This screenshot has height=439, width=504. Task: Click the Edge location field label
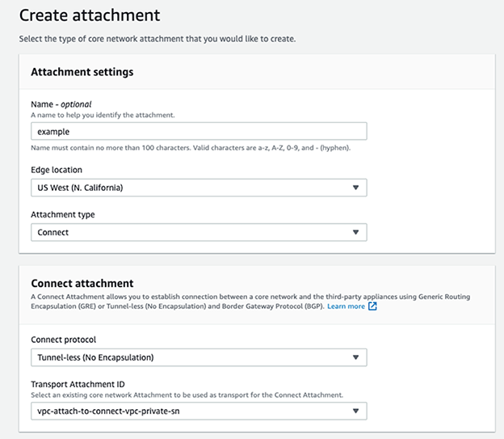[x=57, y=170]
